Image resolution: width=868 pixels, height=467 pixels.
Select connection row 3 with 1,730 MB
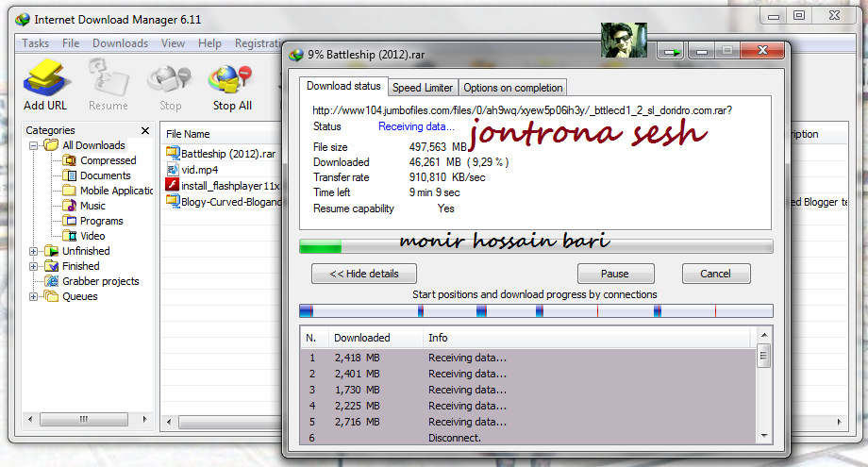coord(528,390)
